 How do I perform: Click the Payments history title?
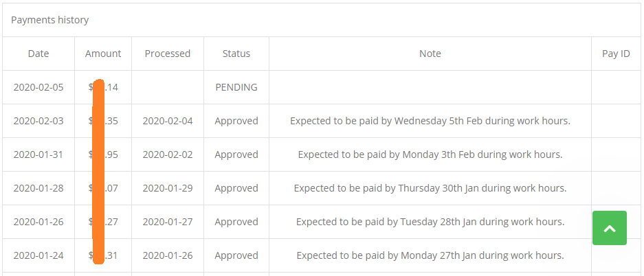(49, 20)
